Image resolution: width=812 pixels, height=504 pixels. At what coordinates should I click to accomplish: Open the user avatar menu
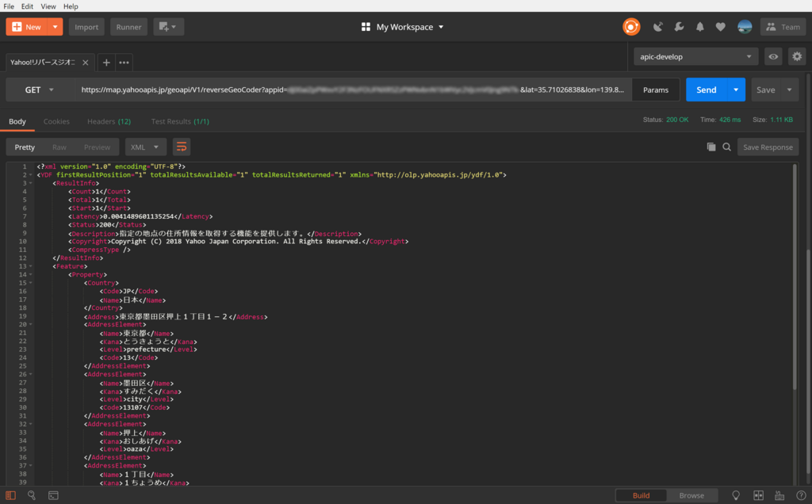click(745, 27)
